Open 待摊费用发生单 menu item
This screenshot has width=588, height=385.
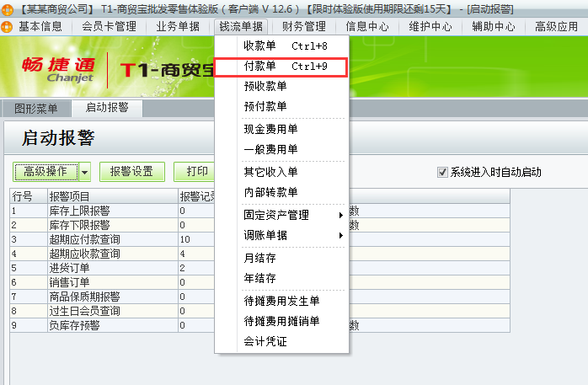click(281, 301)
